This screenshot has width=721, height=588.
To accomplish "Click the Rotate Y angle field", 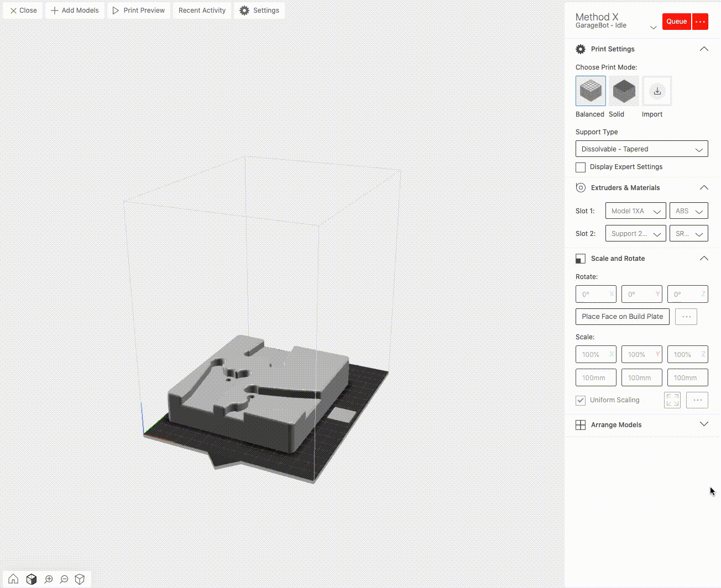I will pyautogui.click(x=642, y=294).
